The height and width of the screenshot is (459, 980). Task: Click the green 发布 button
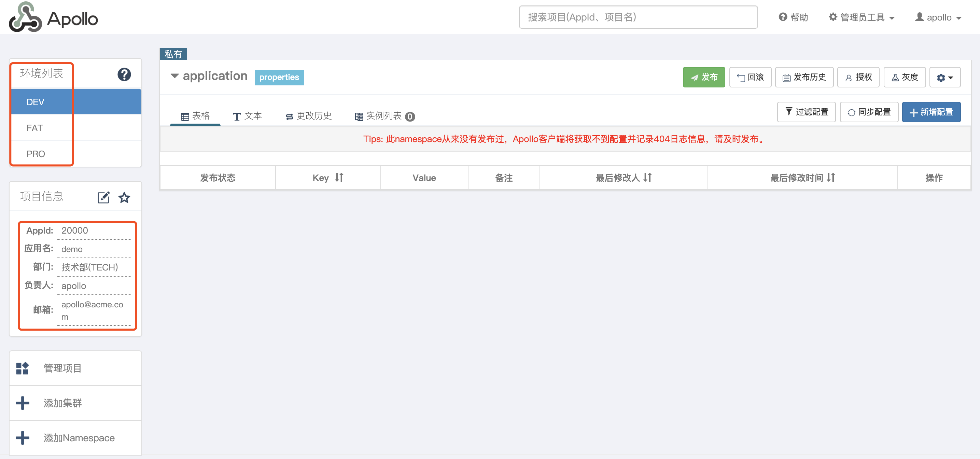[x=703, y=77]
